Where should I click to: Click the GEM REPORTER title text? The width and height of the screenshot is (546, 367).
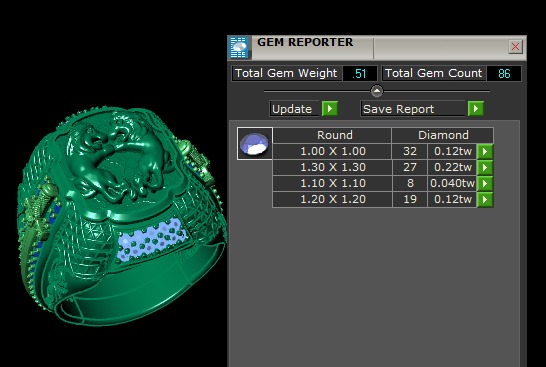point(305,42)
